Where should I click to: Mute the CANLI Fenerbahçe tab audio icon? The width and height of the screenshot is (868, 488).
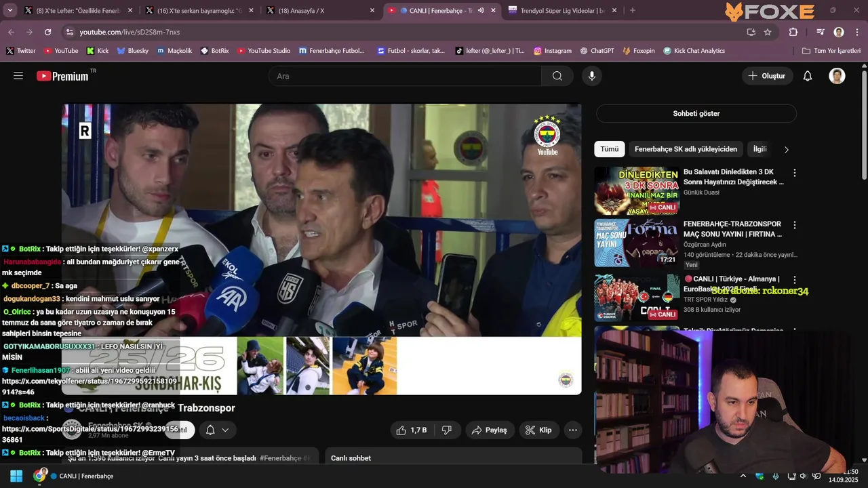point(481,10)
